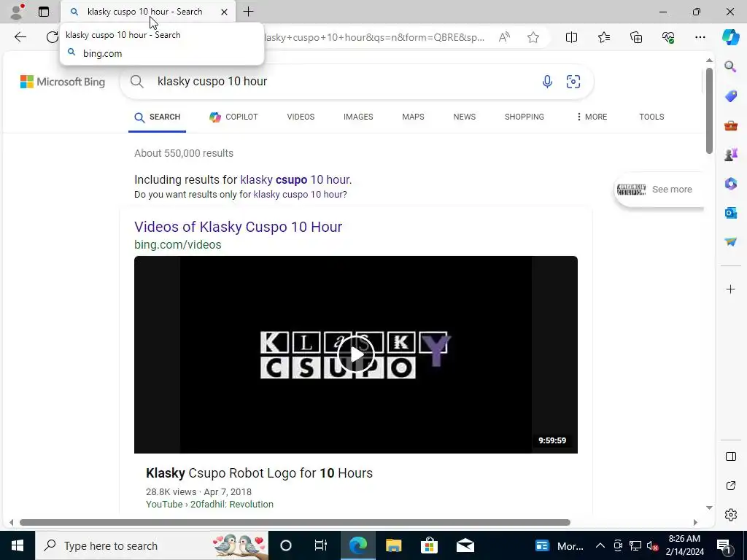Open Klasky Csupo Robot Logo title

coord(259,473)
